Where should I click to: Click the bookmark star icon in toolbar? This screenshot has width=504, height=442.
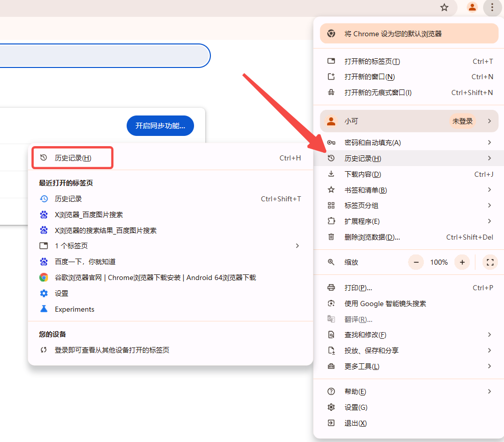tap(444, 7)
